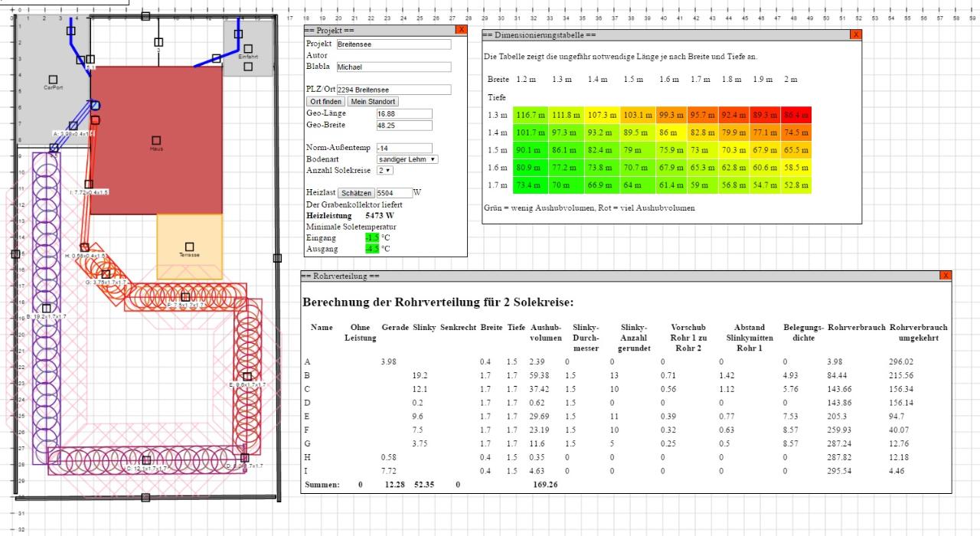Image resolution: width=980 pixels, height=536 pixels.
Task: Select the Terrasse area handle
Action: (189, 246)
